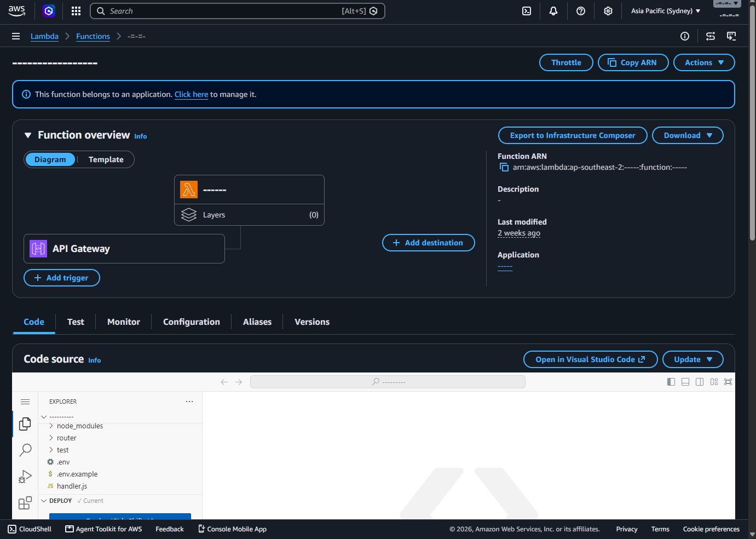Screen dimensions: 756x539
Task: Open the Code source Info link
Action: coord(95,360)
